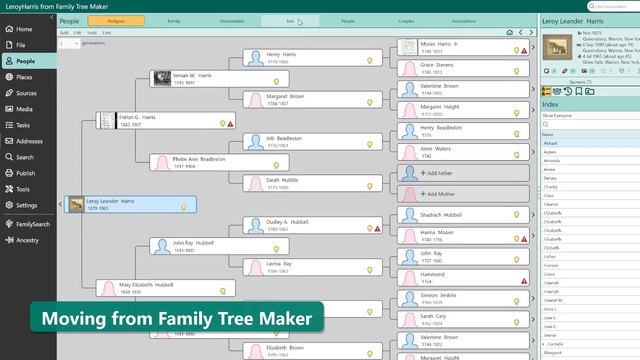Screen dimensions: 640x360
Task: Collapse the left sidebar with the top chevron
Action: coord(51,18)
